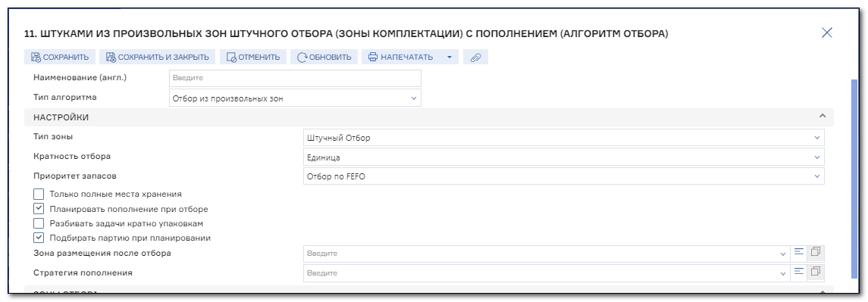Click open-record icon for Зона размещения после отбора
Viewport: 868px width, 302px height.
point(816,252)
